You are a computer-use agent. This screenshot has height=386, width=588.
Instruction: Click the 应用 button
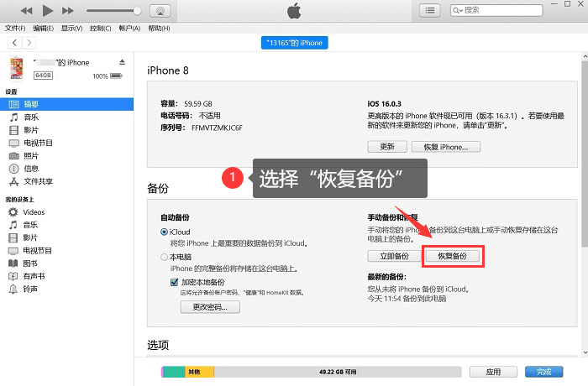click(493, 372)
